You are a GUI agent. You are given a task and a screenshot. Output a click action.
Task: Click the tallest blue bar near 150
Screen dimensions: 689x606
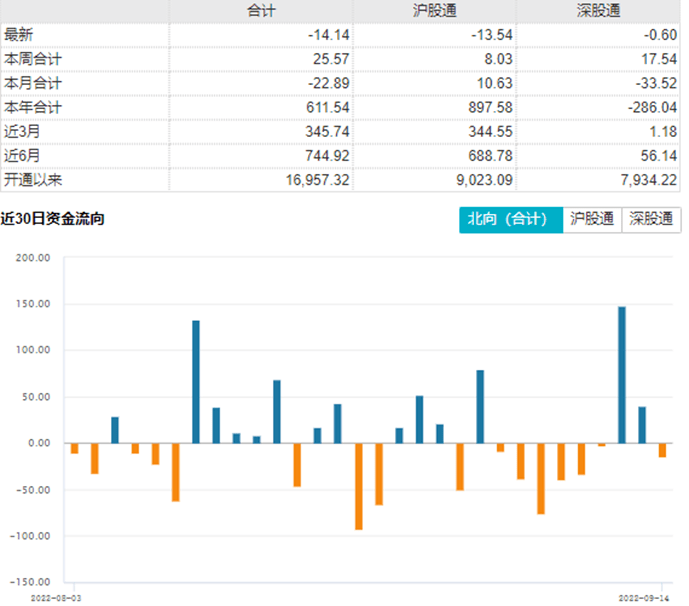pyautogui.click(x=622, y=375)
